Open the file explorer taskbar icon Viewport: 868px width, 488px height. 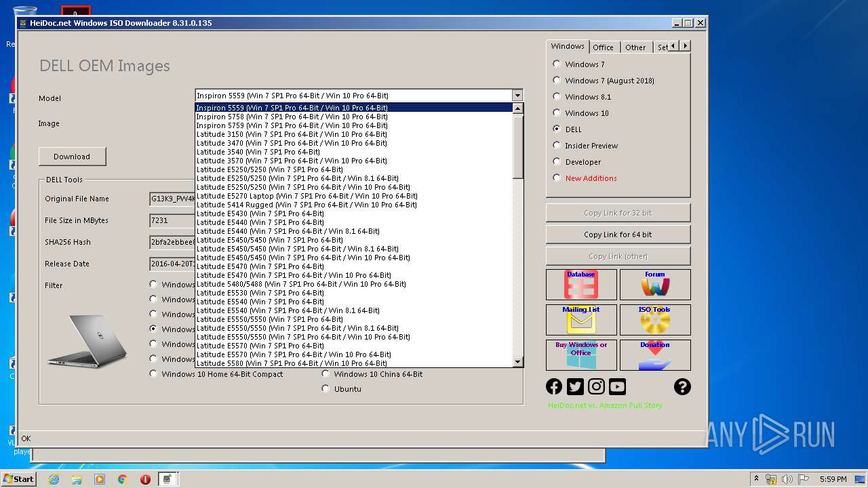click(77, 479)
